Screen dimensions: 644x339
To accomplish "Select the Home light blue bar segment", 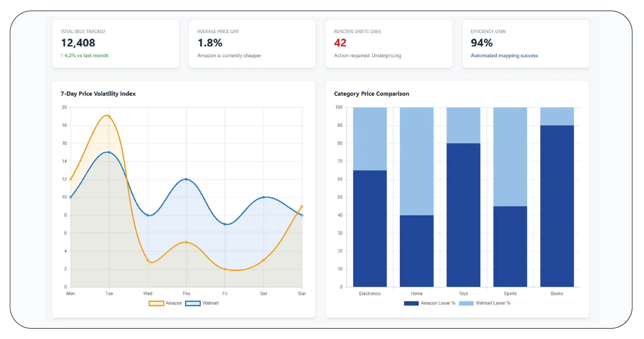I will coord(417,161).
